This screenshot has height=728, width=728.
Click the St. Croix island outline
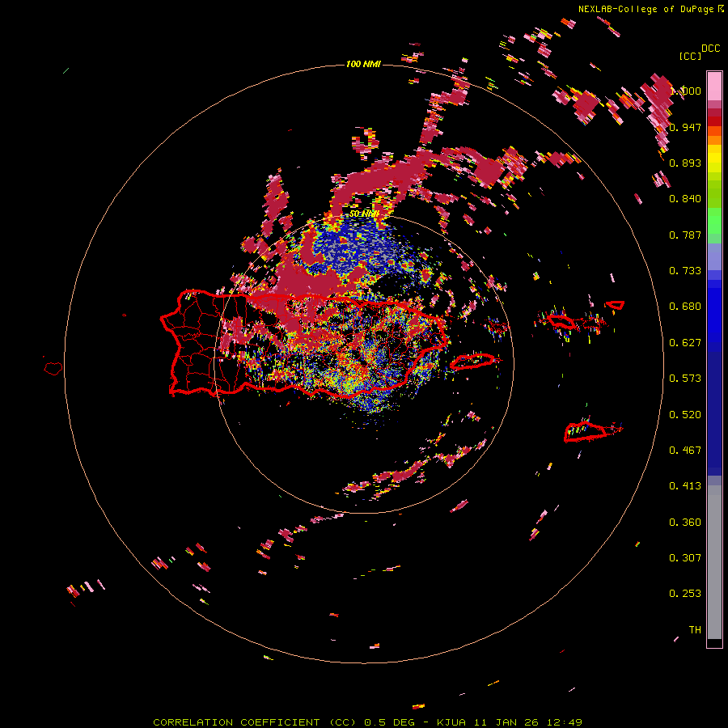coord(585,432)
